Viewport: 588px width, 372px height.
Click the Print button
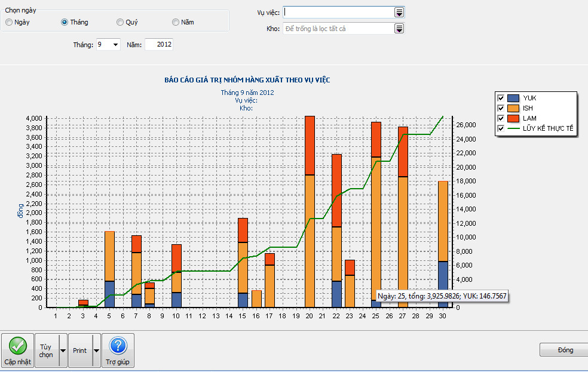click(80, 351)
